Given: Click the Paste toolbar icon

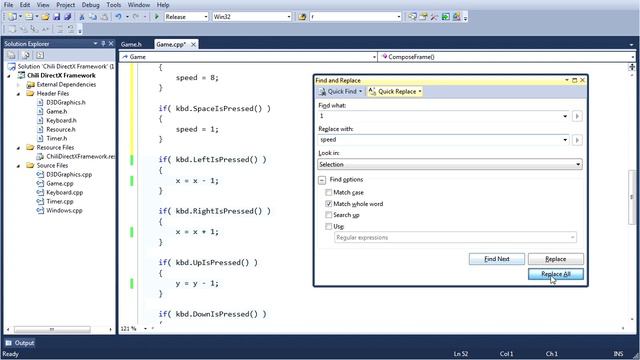Looking at the screenshot, I should (104, 17).
